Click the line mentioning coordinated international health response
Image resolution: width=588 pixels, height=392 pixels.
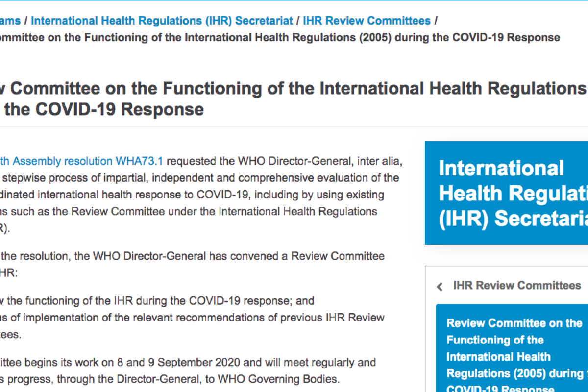click(x=191, y=195)
